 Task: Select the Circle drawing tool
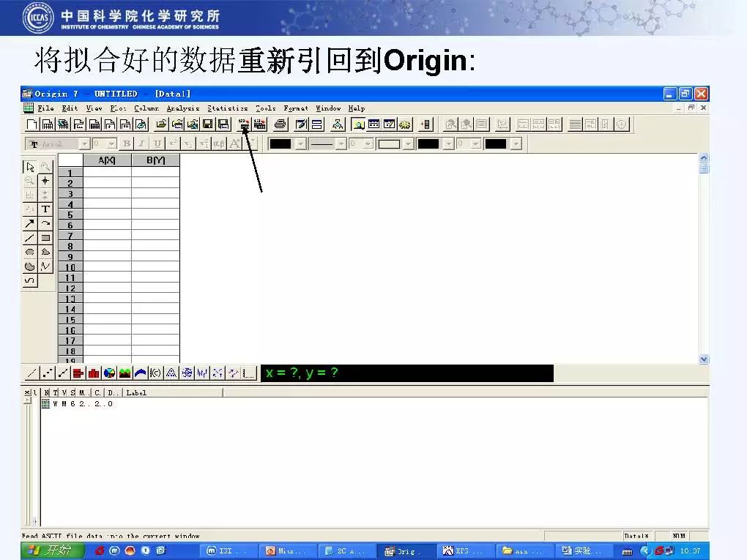click(x=30, y=252)
